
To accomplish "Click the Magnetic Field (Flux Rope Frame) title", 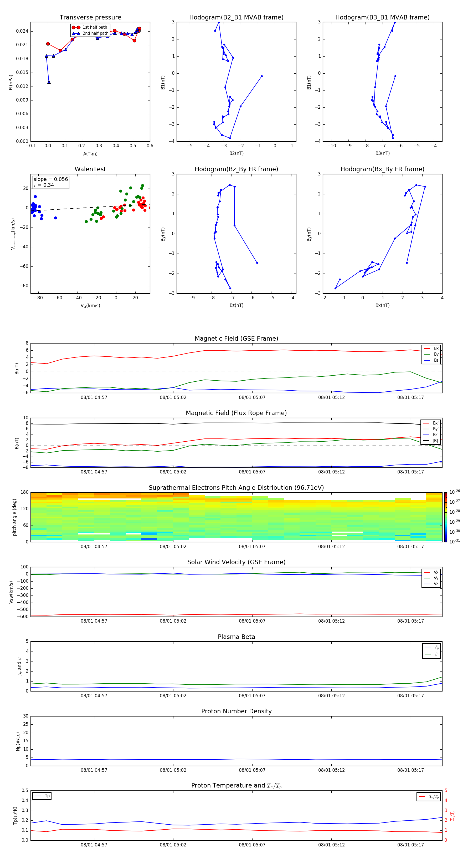I will tap(236, 413).
